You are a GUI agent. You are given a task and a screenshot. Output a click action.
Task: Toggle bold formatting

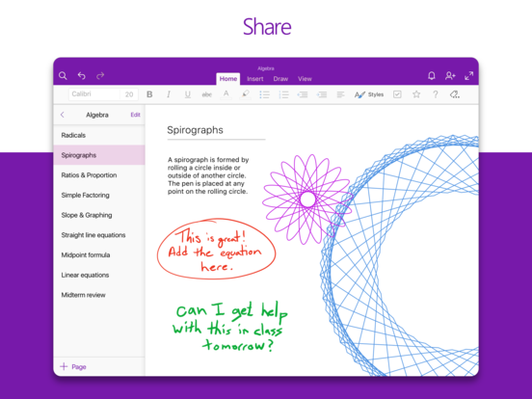coord(149,94)
